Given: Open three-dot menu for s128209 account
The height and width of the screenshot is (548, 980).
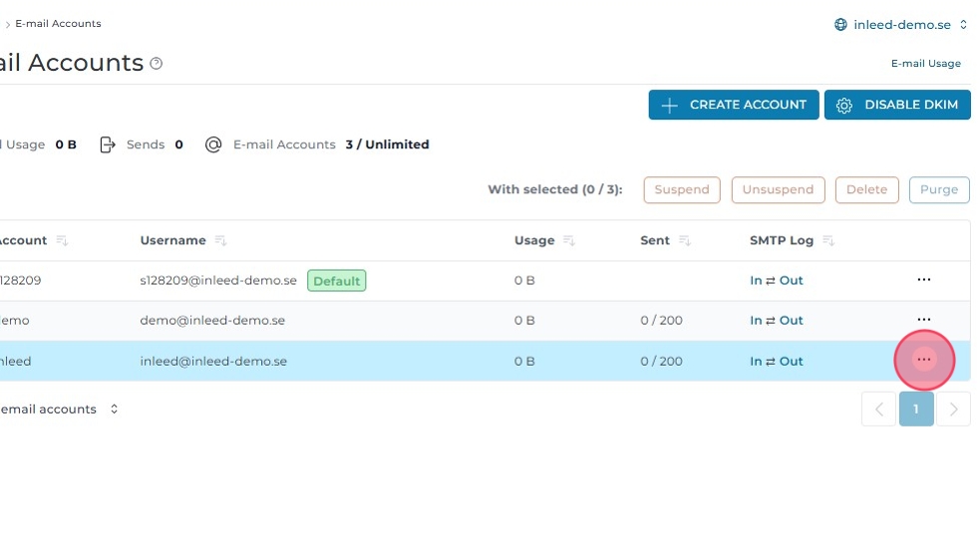Looking at the screenshot, I should click(924, 280).
